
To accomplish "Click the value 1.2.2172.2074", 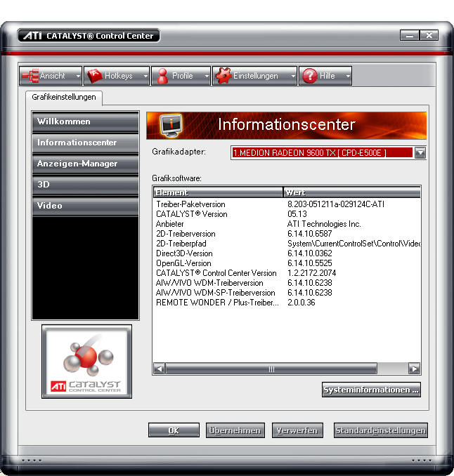I will click(312, 273).
